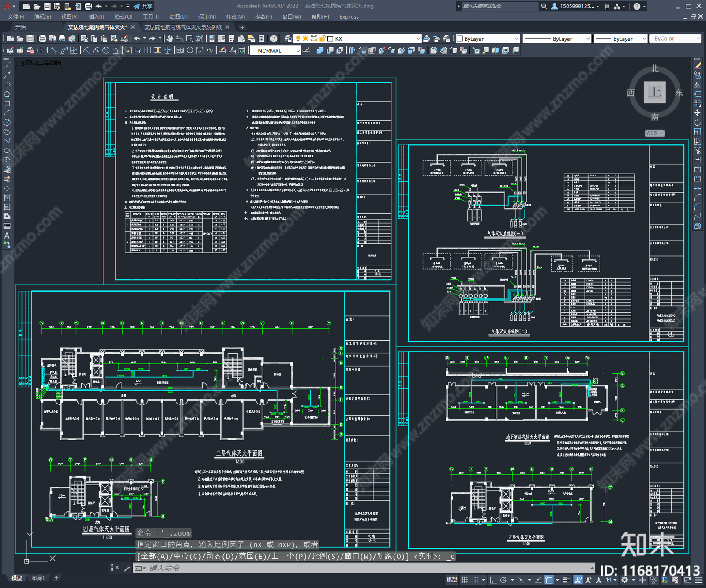Click the Save icon in quick access toolbar

[x=47, y=6]
